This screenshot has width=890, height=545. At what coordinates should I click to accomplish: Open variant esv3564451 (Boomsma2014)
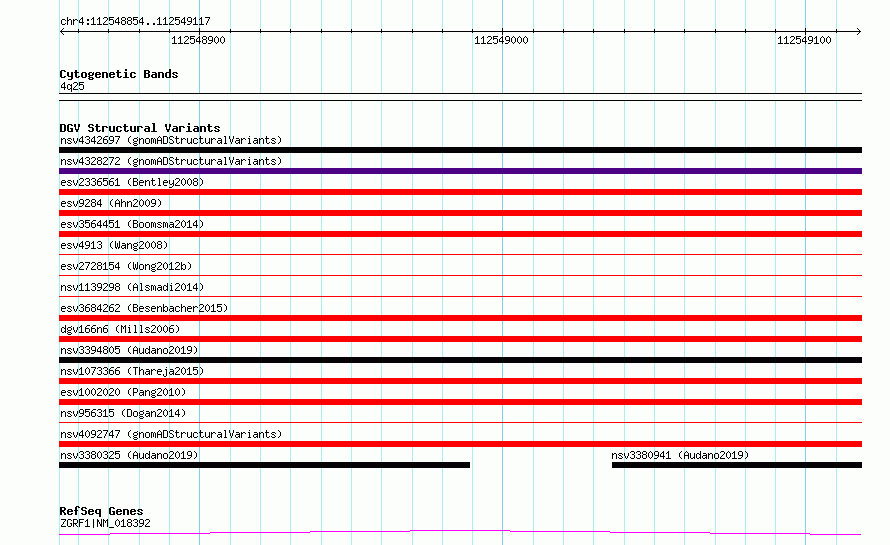click(x=132, y=224)
